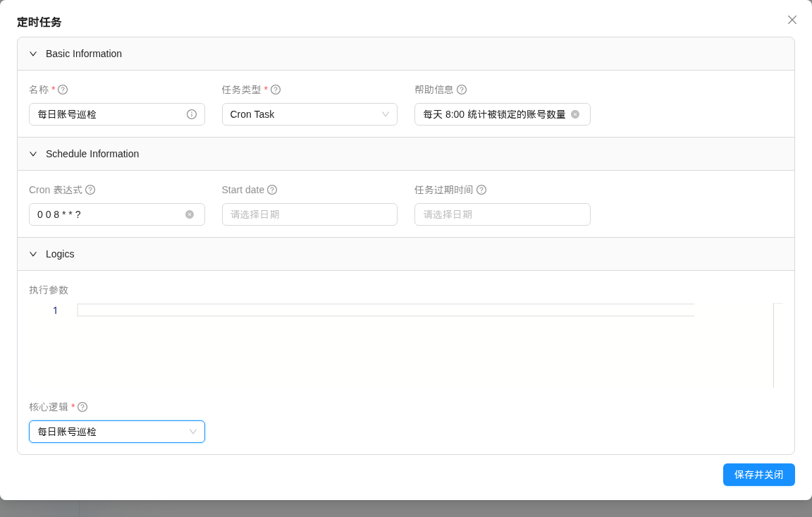
Task: Clear the Cron 表达式 field with its clear icon
Action: (190, 214)
